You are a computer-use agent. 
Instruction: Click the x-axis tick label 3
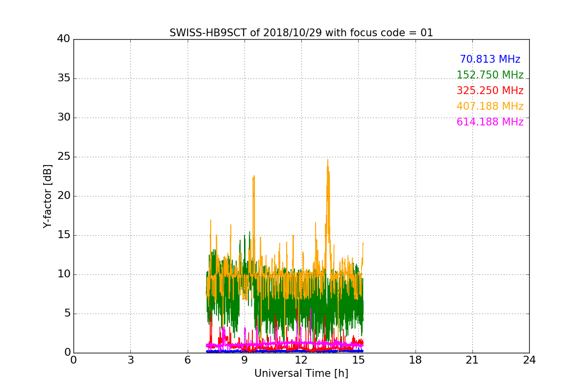point(130,360)
